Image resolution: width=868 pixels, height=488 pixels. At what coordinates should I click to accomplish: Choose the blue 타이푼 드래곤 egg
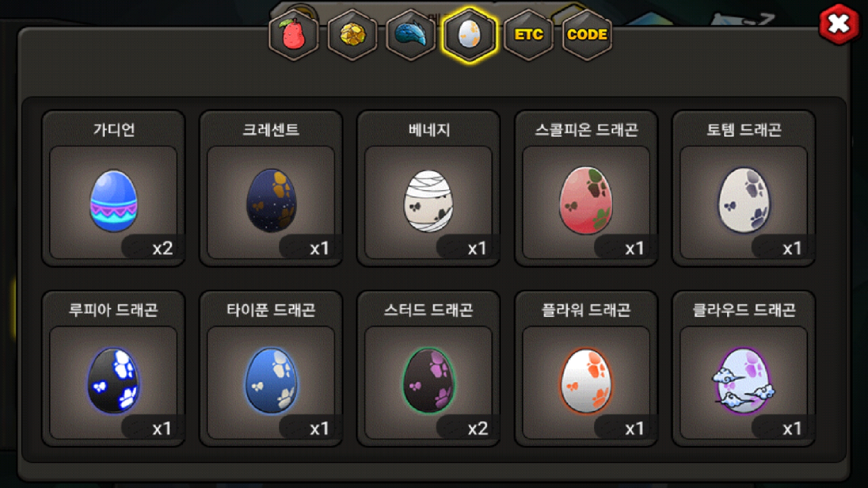click(x=271, y=380)
